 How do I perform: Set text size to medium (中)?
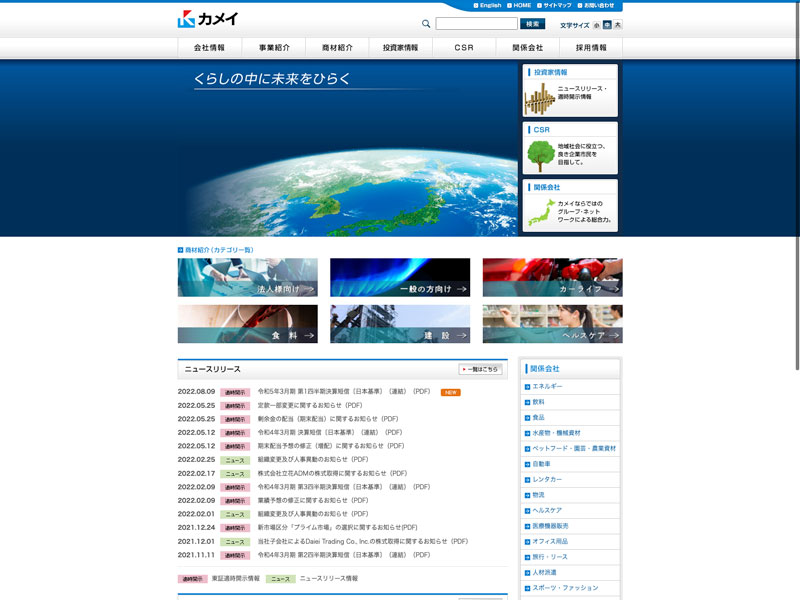(x=607, y=25)
